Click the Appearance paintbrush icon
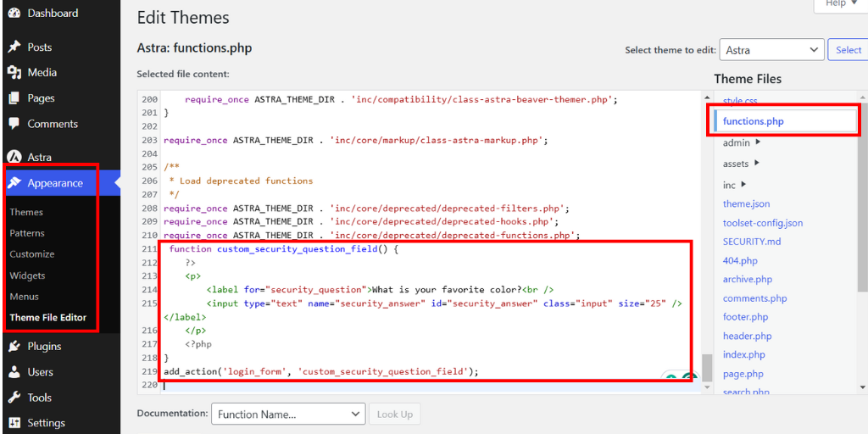The width and height of the screenshot is (868, 434). (14, 183)
